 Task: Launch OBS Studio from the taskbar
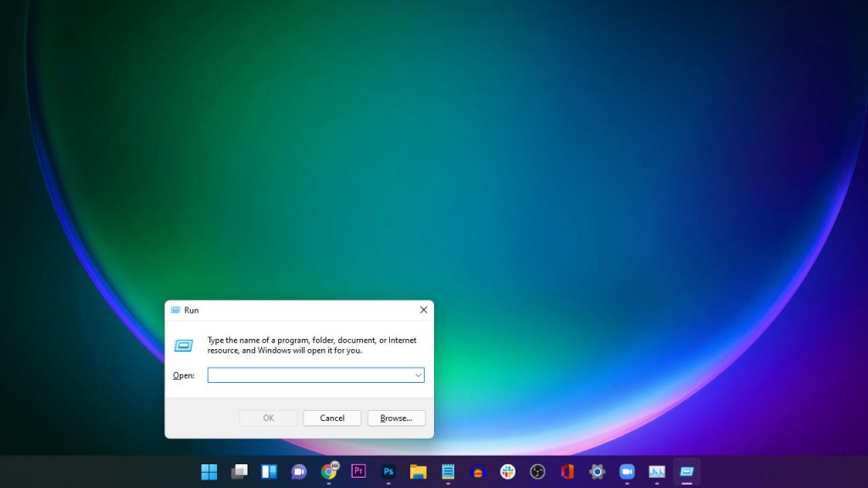(537, 472)
